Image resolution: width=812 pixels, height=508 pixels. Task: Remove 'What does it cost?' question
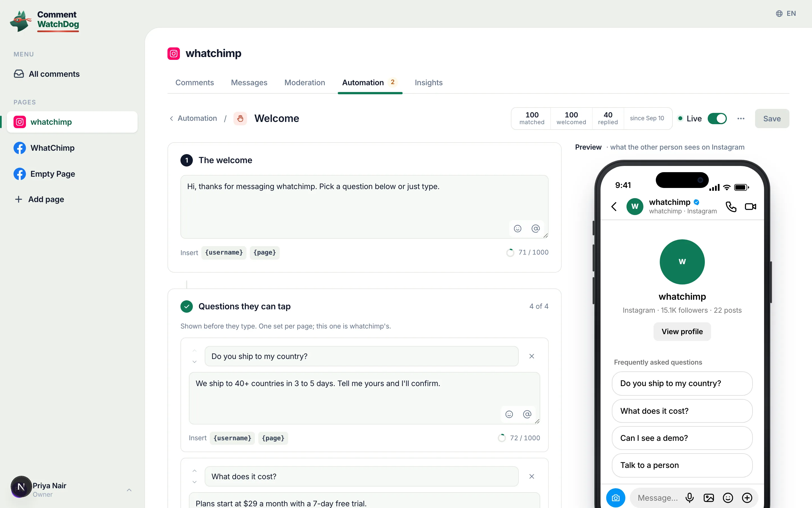531,476
